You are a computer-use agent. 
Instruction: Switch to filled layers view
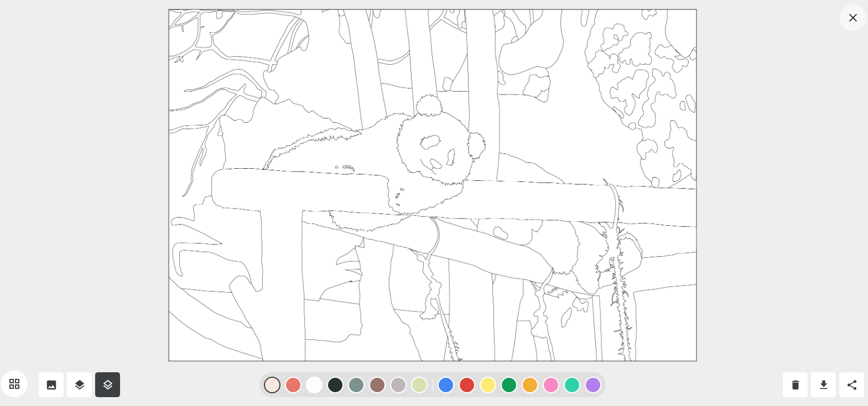click(x=80, y=385)
